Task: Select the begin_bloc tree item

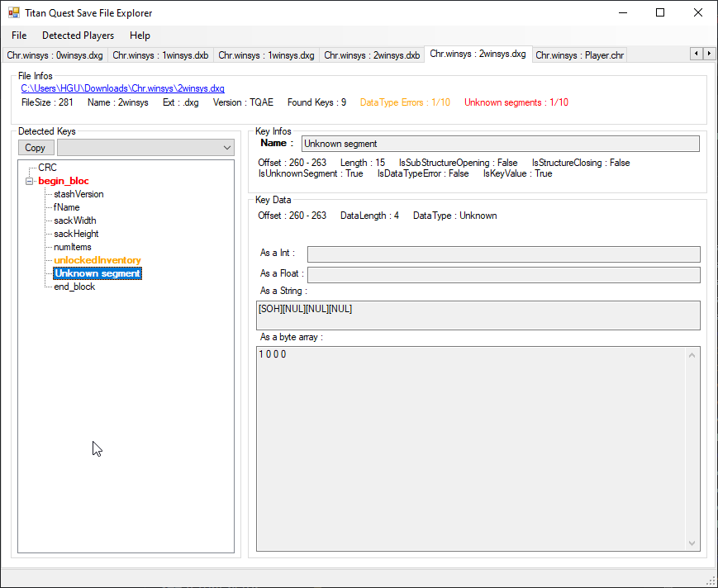Action: (x=63, y=181)
